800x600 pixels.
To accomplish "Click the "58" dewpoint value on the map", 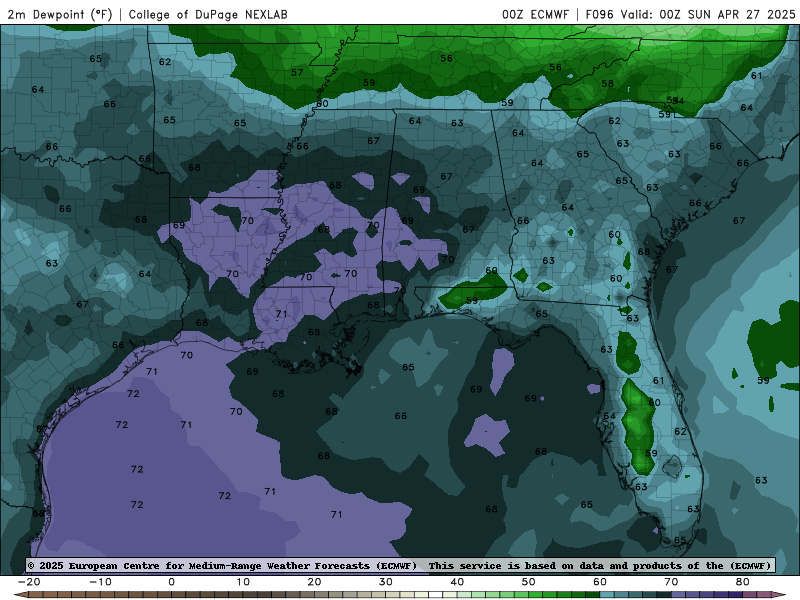I will pos(607,83).
